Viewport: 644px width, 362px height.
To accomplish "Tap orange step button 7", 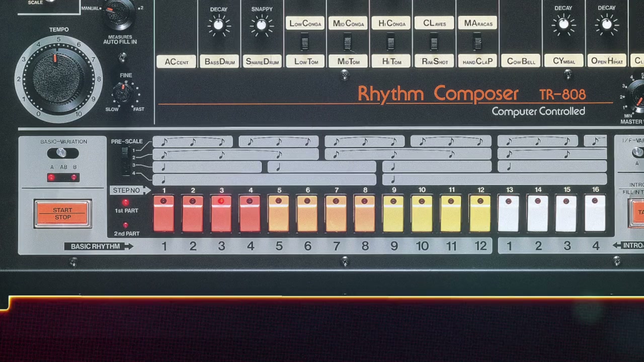I will [x=336, y=214].
